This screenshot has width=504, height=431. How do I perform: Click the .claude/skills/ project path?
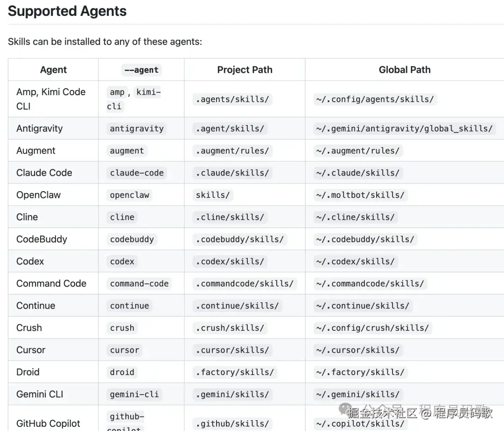pos(232,173)
